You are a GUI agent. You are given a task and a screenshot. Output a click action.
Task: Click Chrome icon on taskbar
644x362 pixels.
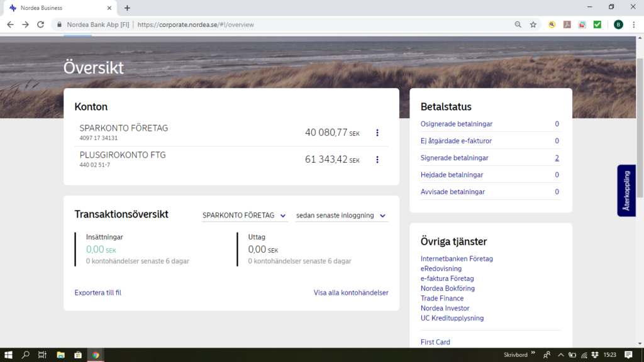[96, 355]
